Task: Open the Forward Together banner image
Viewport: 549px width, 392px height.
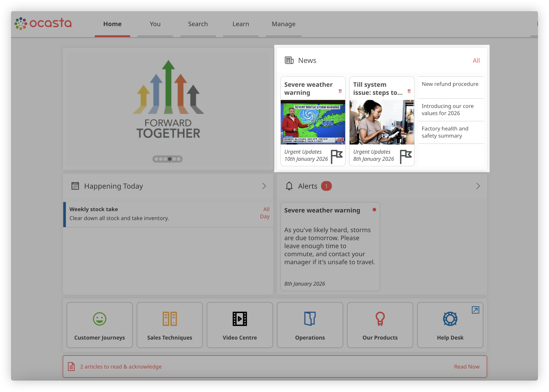Action: coord(168,101)
